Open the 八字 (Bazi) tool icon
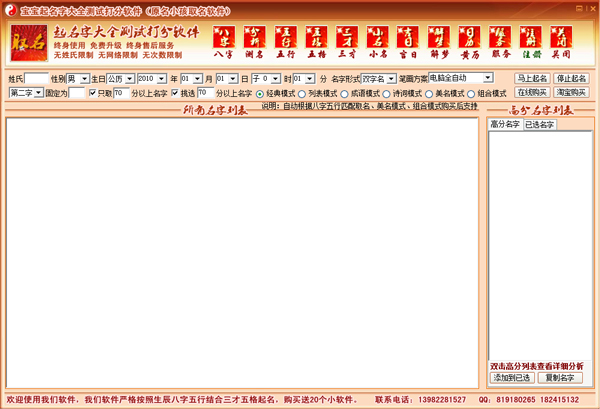This screenshot has width=600, height=409. [226, 41]
